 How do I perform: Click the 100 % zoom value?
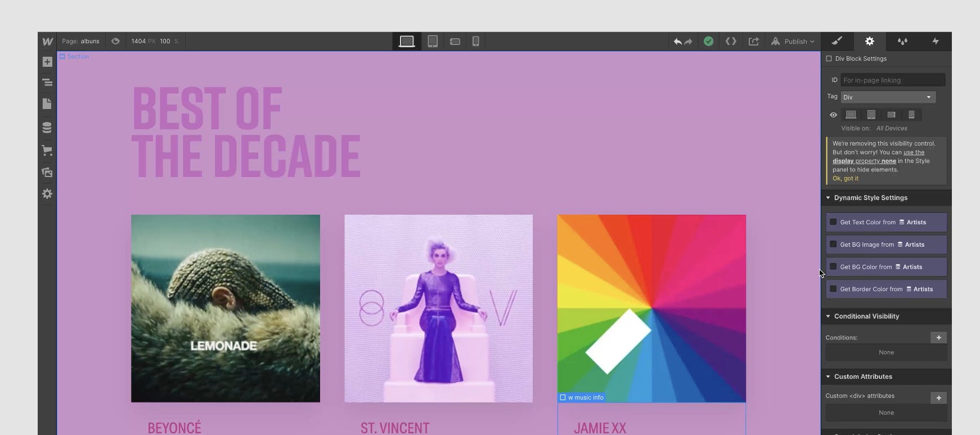pos(169,41)
